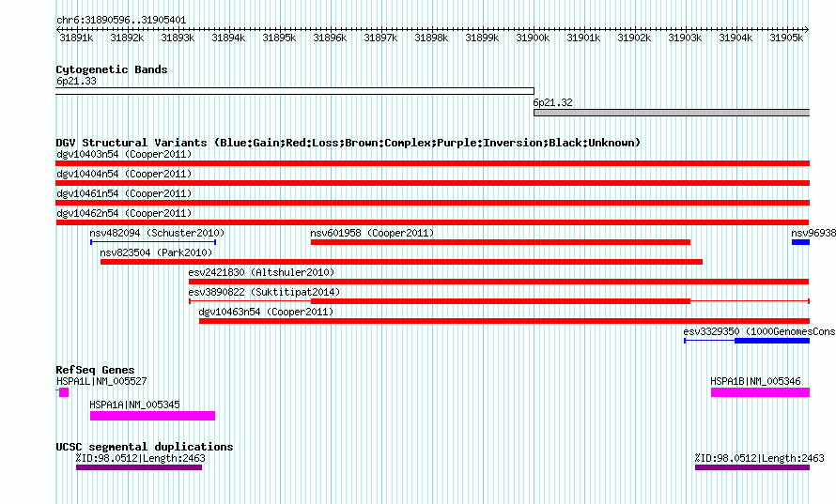This screenshot has height=504, width=836.
Task: Select red bar under dgv10462n54
Action: click(x=433, y=222)
